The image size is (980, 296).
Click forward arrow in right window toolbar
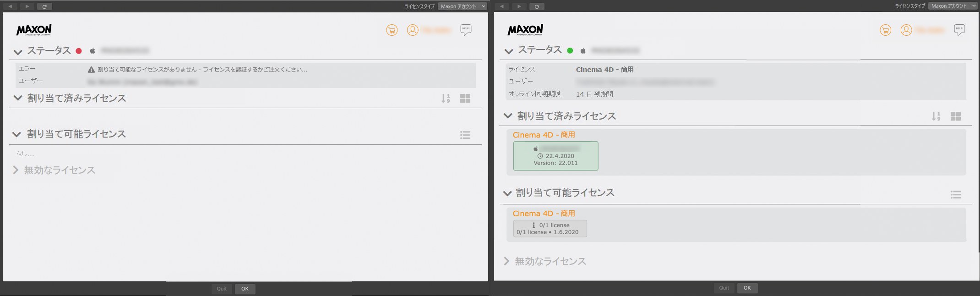click(519, 6)
